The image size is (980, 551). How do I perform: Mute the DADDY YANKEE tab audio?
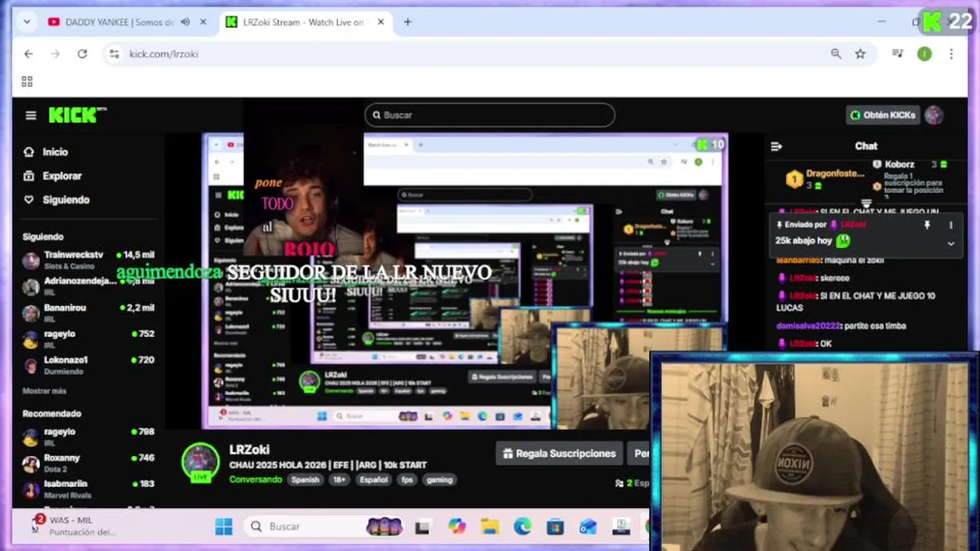pos(185,22)
